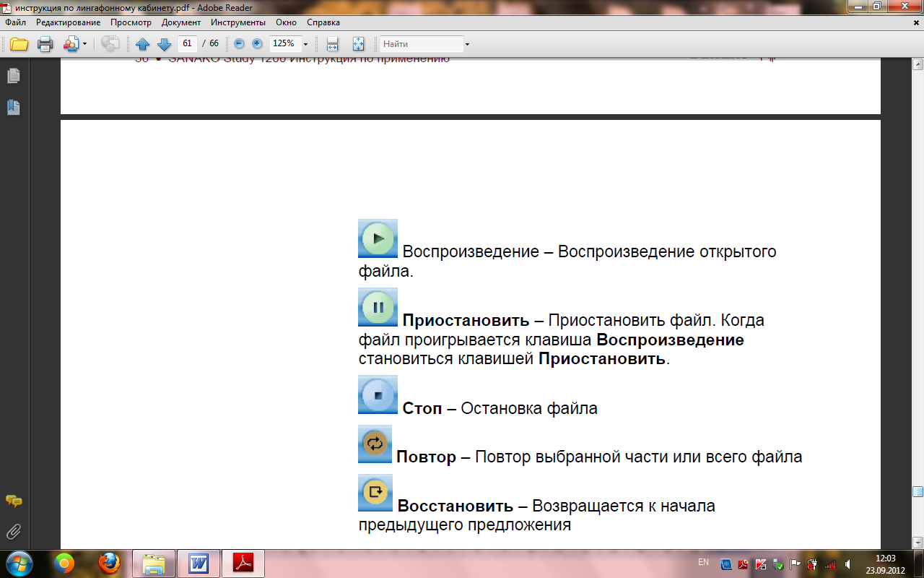Switch to Word in the taskbar
The image size is (924, 578).
click(x=198, y=563)
